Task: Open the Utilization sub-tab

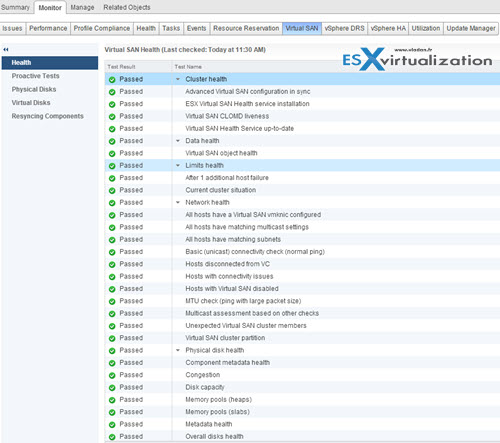Action: pos(426,29)
